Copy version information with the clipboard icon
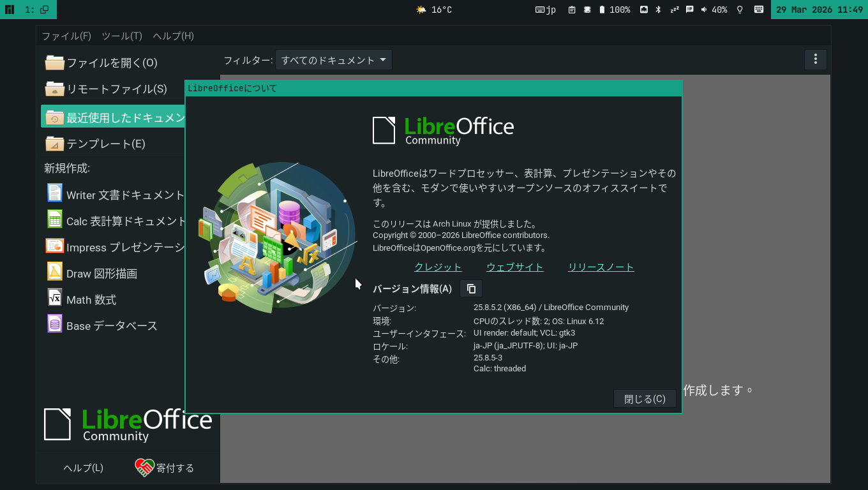This screenshot has width=868, height=490. point(471,289)
